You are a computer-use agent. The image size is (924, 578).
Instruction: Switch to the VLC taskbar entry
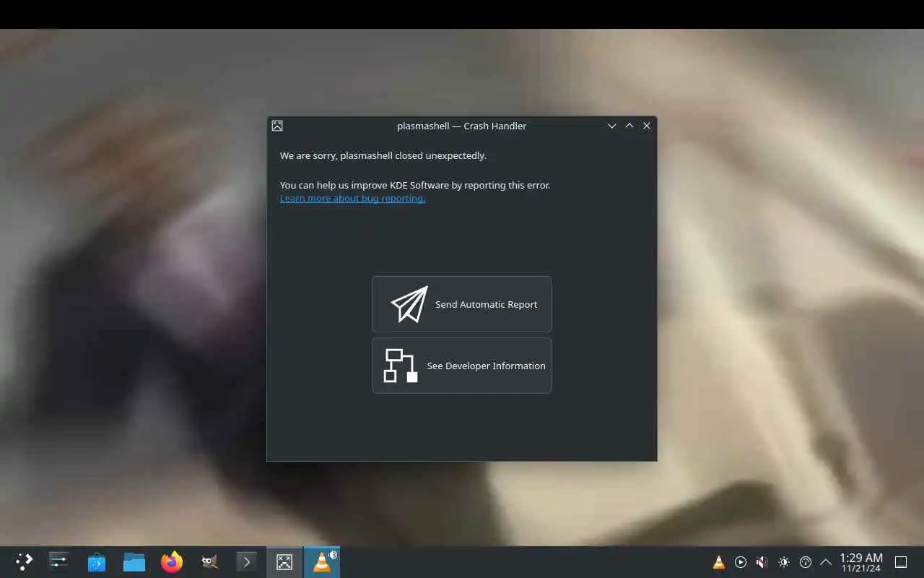tap(322, 562)
